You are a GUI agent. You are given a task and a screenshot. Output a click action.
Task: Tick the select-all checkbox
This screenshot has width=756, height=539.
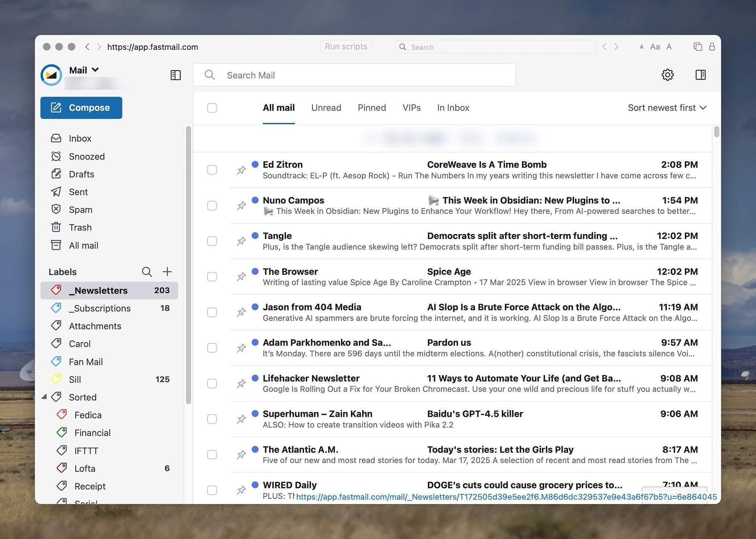point(212,108)
